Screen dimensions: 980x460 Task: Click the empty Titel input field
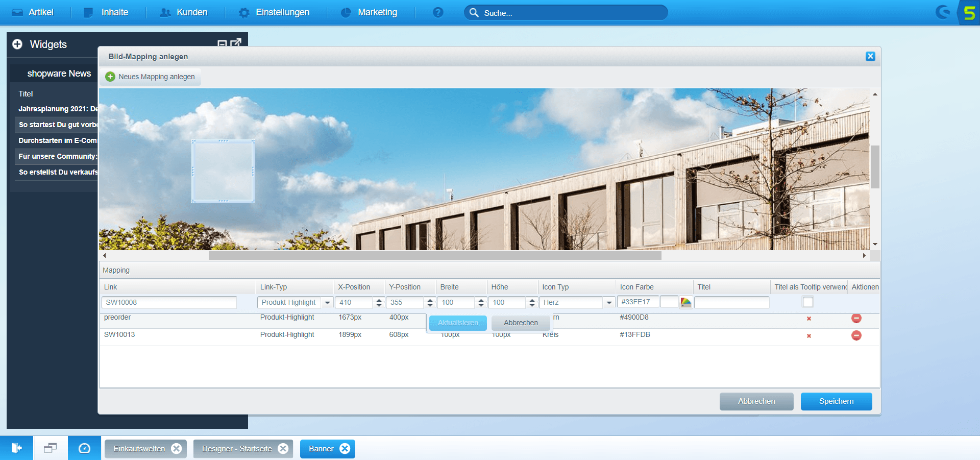pyautogui.click(x=731, y=303)
